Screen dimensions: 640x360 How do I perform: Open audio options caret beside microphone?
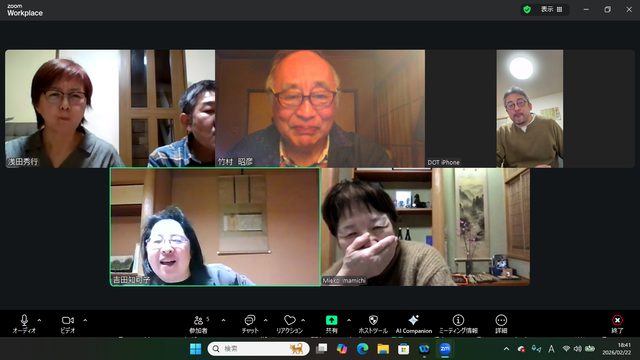(40, 320)
